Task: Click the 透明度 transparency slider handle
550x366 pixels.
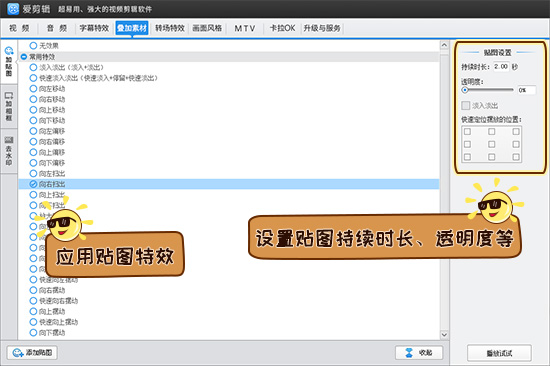Action: [x=465, y=90]
